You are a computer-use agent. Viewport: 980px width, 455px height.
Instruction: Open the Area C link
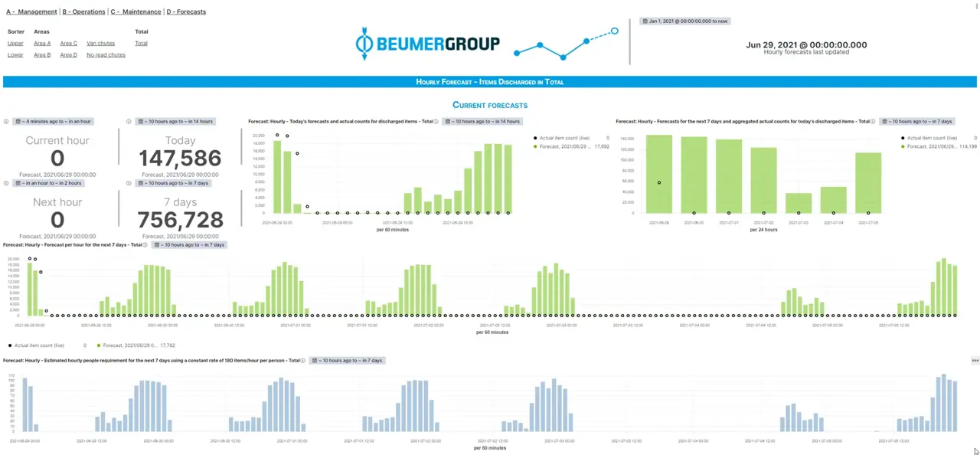pos(69,44)
